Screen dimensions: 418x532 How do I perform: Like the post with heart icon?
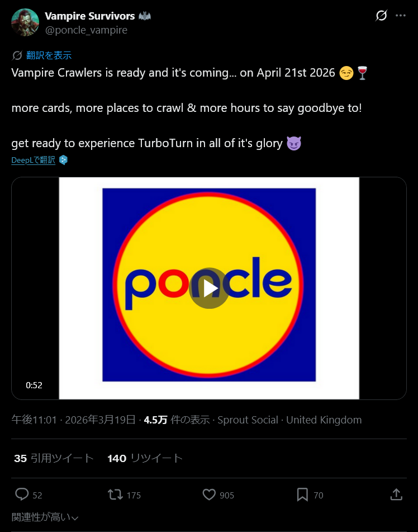click(209, 495)
